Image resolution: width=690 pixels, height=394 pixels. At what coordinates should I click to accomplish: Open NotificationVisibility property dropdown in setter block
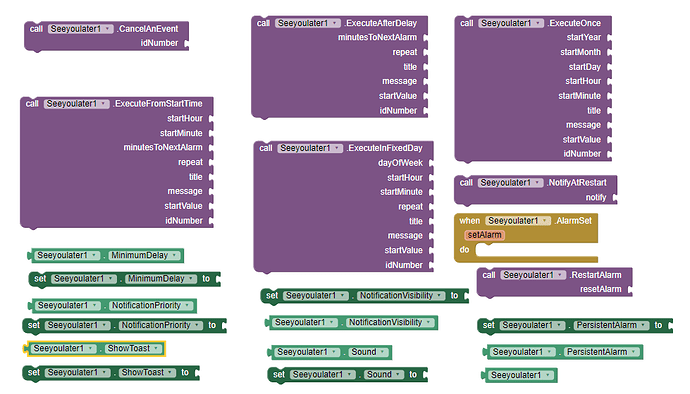click(400, 296)
